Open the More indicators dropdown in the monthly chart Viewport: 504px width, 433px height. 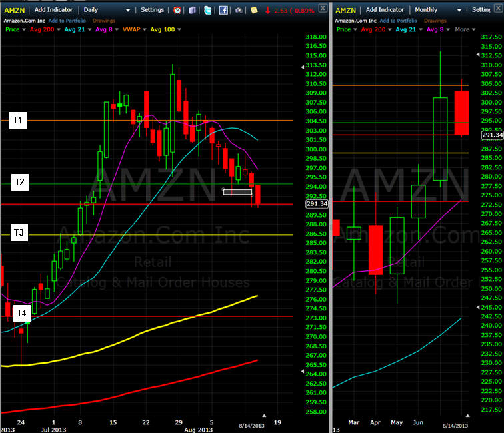click(x=465, y=29)
